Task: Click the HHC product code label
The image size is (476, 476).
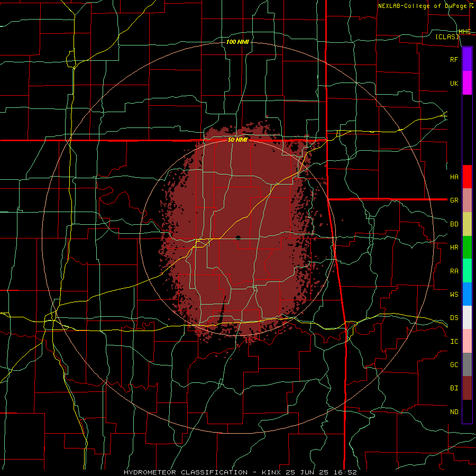Action: (465, 32)
